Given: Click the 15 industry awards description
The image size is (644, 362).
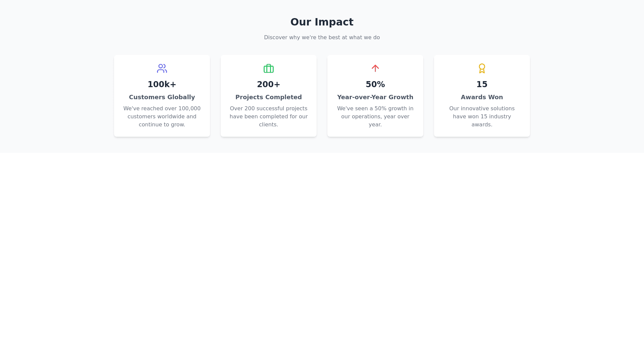Looking at the screenshot, I should (x=482, y=117).
